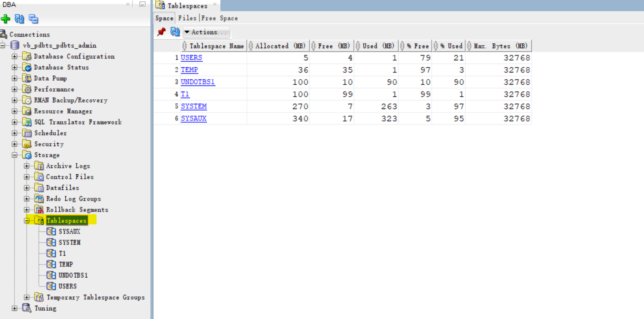The image size is (644, 319).
Task: Expand the Tuning node
Action: coord(15,308)
